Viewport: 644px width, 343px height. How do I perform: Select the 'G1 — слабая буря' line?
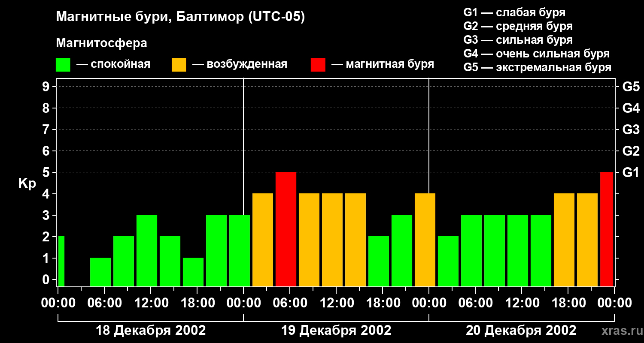[514, 12]
